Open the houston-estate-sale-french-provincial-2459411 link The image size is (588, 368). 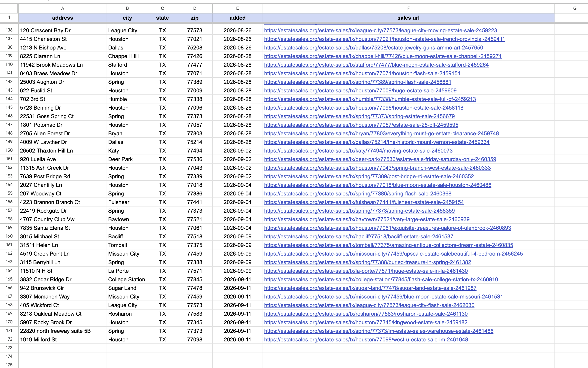pos(385,39)
